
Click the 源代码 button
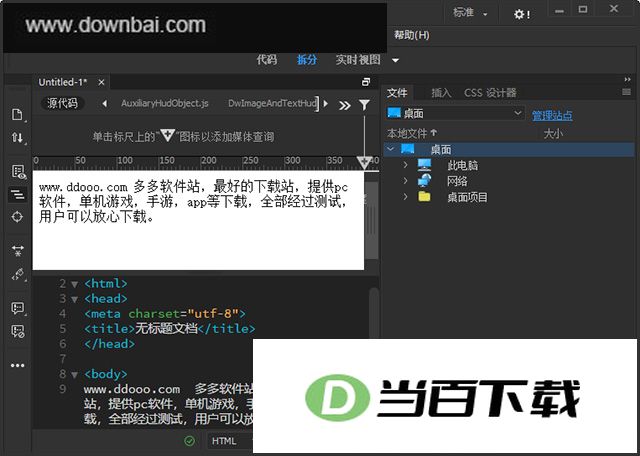(x=62, y=103)
